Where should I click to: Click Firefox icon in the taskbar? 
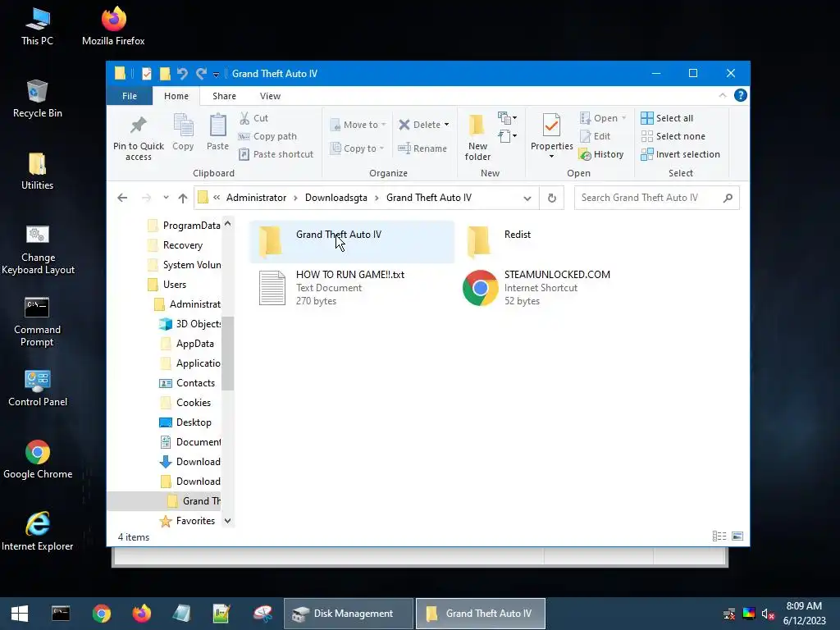coord(141,614)
